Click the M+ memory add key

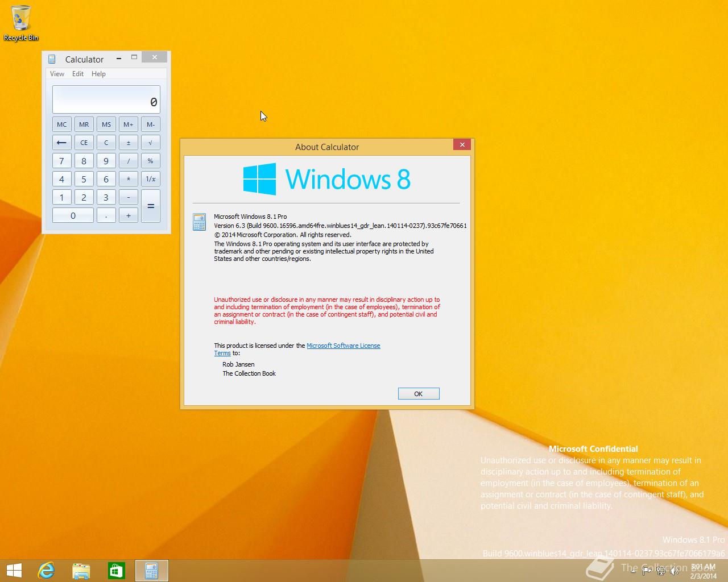[129, 124]
